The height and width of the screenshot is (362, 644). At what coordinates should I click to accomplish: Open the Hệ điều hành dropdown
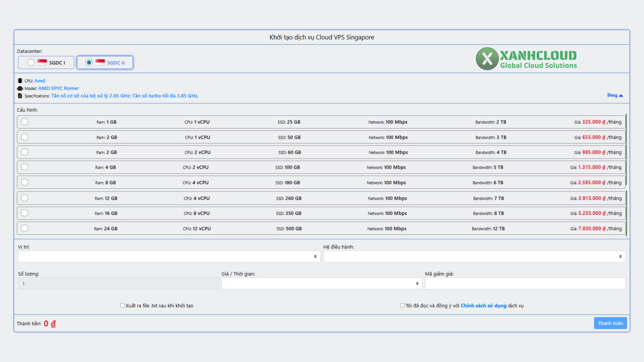coord(474,256)
